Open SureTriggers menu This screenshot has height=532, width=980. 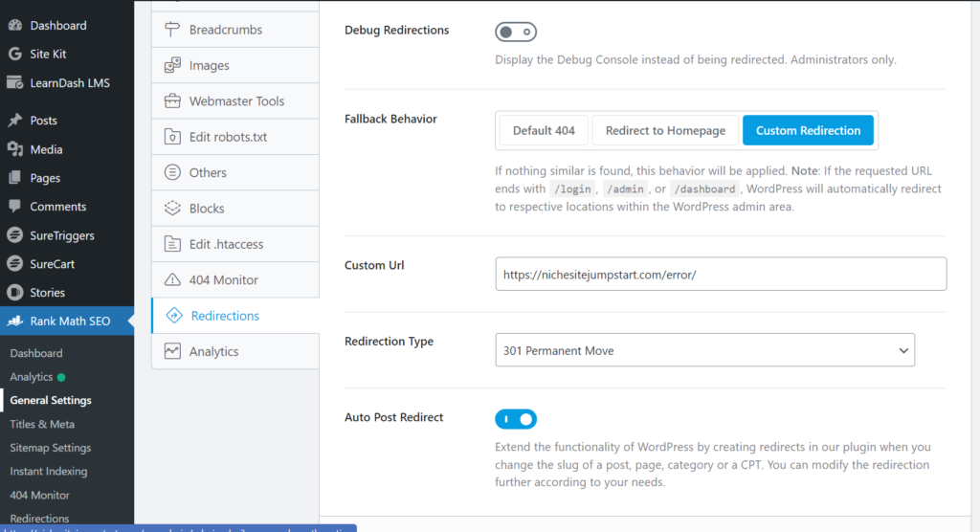point(67,235)
